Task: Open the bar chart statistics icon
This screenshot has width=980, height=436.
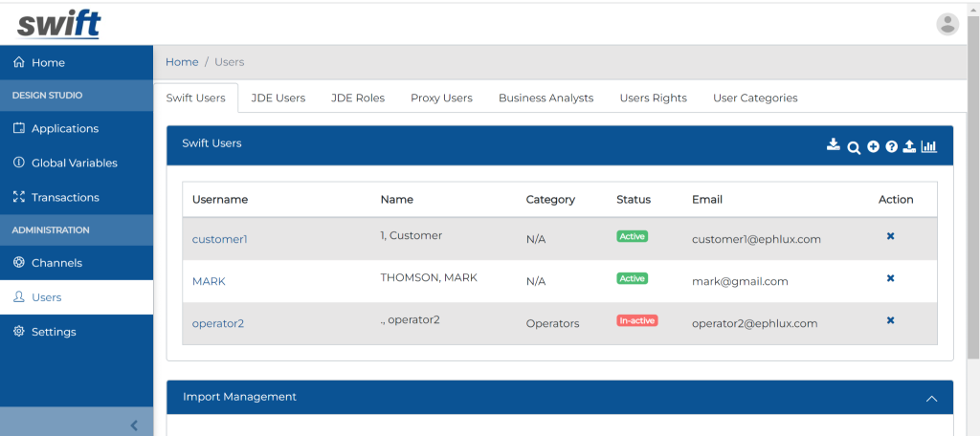Action: coord(928,146)
